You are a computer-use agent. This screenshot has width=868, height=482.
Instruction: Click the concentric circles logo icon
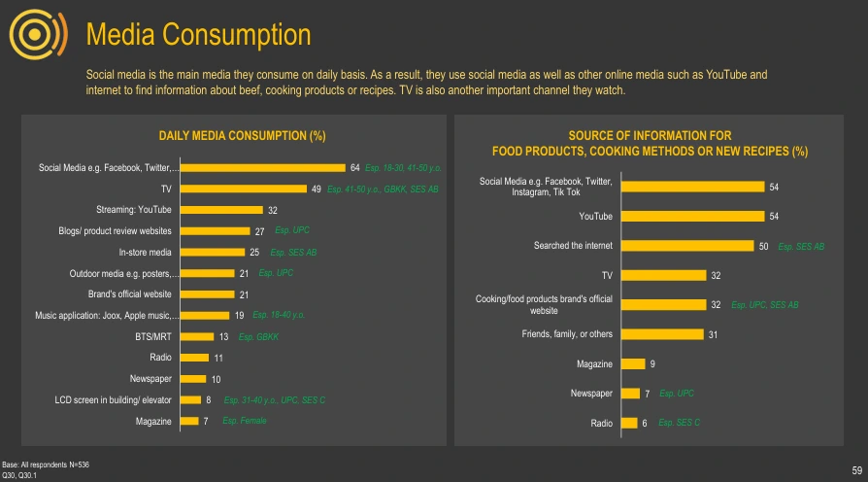[36, 36]
